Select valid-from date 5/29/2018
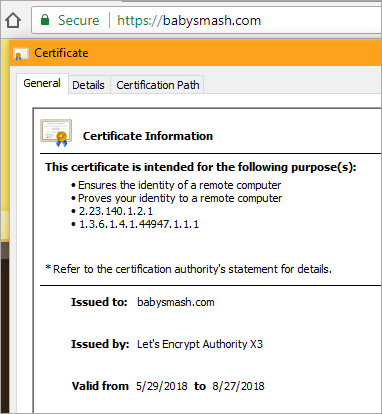 pyautogui.click(x=162, y=386)
